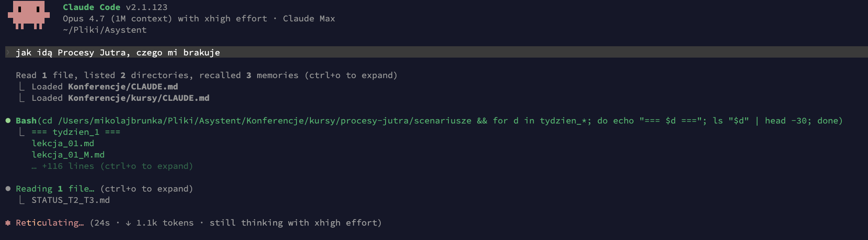Click the 'Claude Code' title text
Screen dimensions: 868x240
point(92,7)
